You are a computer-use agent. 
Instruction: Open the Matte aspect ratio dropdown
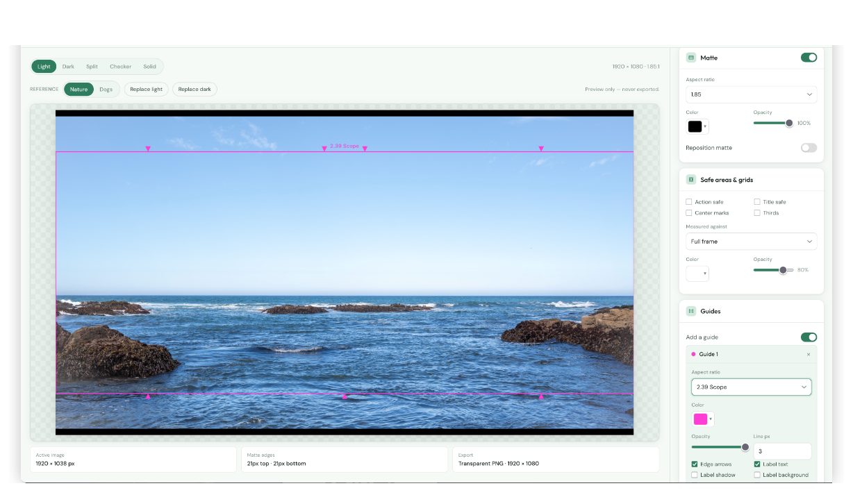point(751,94)
